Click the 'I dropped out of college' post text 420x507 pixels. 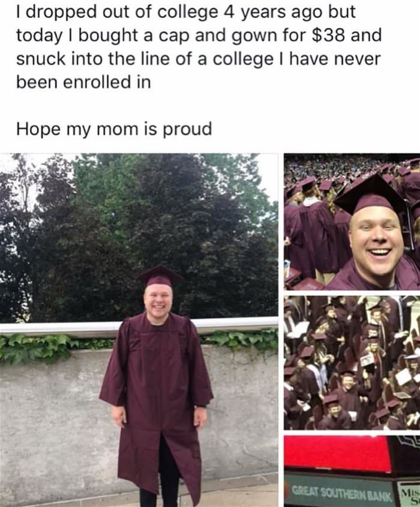(199, 47)
